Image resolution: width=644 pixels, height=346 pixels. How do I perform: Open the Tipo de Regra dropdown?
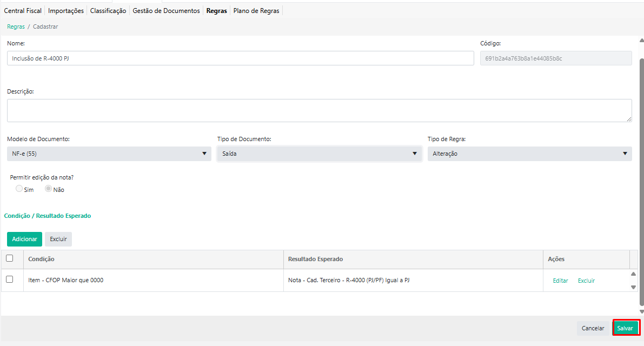point(529,154)
